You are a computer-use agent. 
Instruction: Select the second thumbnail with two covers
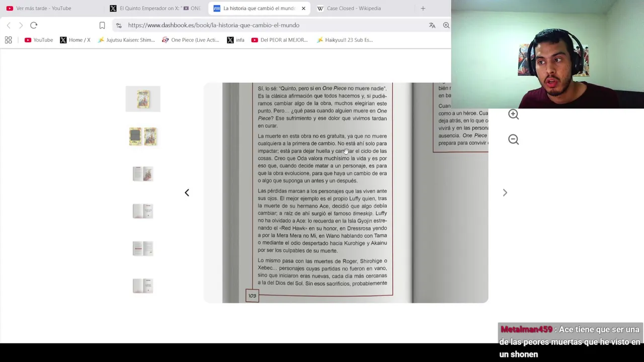click(143, 136)
